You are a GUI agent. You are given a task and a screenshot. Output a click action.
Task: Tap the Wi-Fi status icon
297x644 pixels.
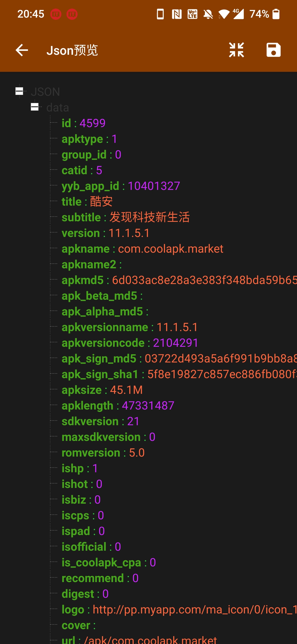click(x=224, y=14)
